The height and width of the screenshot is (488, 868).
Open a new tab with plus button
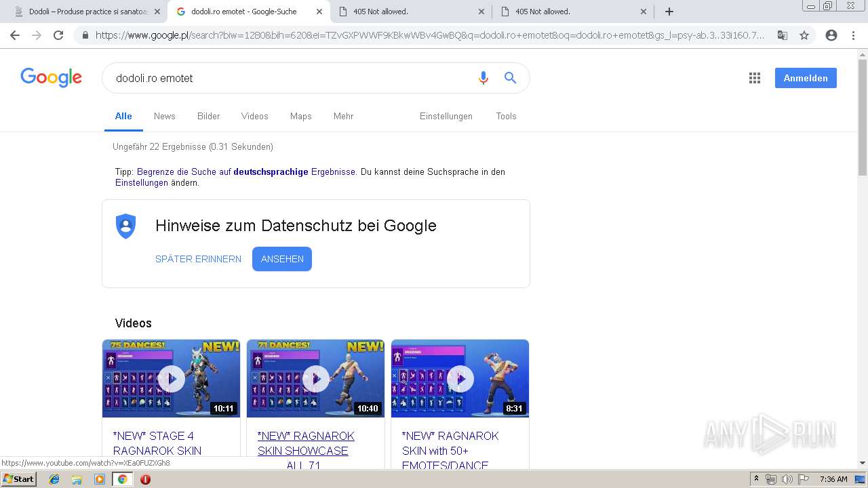coord(669,12)
